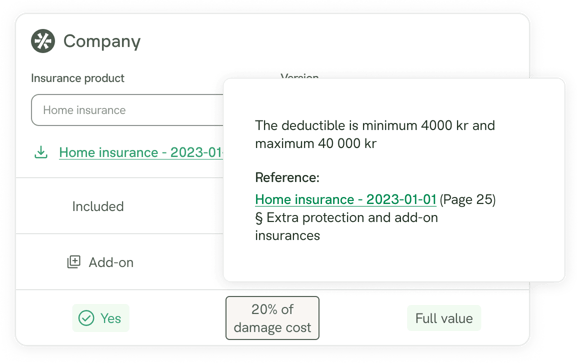The width and height of the screenshot is (580, 363).
Task: Click the Insurance product label
Action: [x=78, y=78]
